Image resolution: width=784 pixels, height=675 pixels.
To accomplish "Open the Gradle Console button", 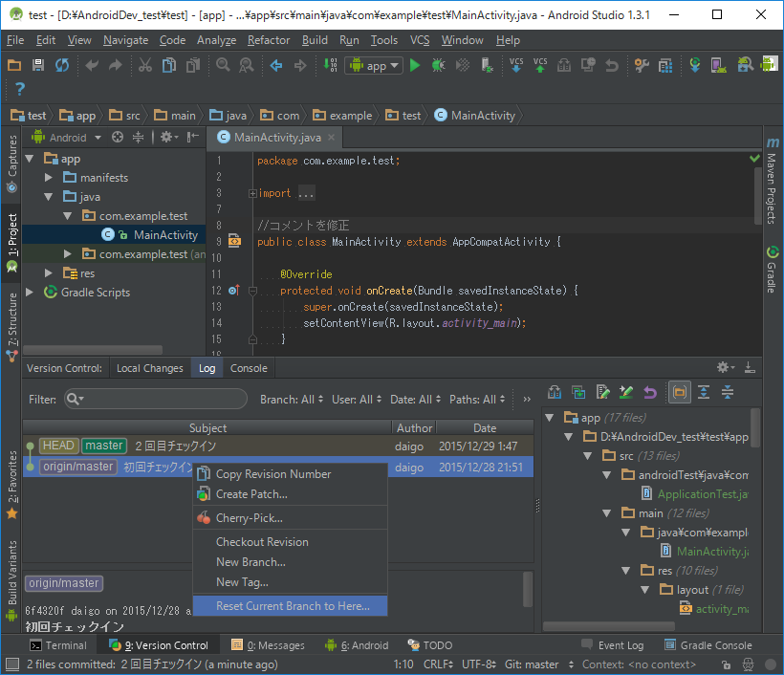I will (x=708, y=645).
